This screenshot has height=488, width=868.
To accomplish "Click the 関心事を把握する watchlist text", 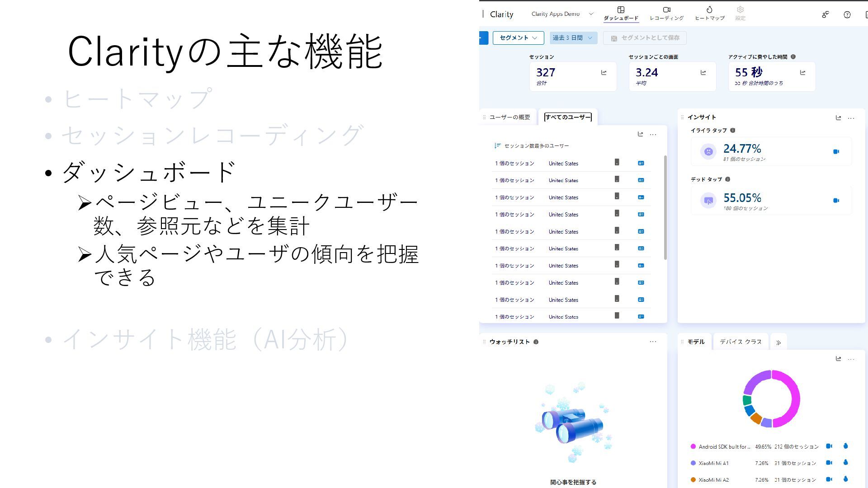I will pyautogui.click(x=573, y=482).
